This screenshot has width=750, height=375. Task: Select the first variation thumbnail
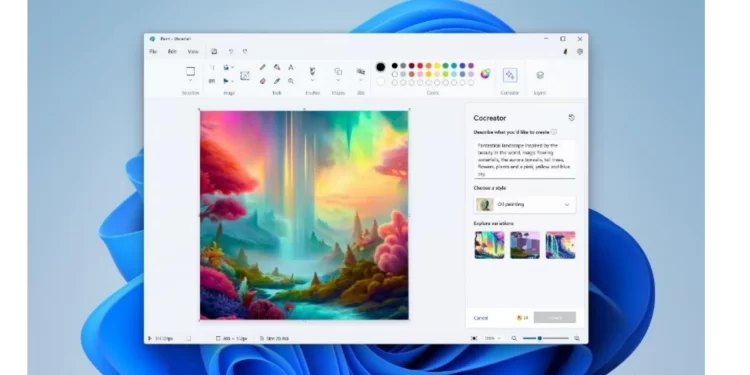tap(489, 245)
